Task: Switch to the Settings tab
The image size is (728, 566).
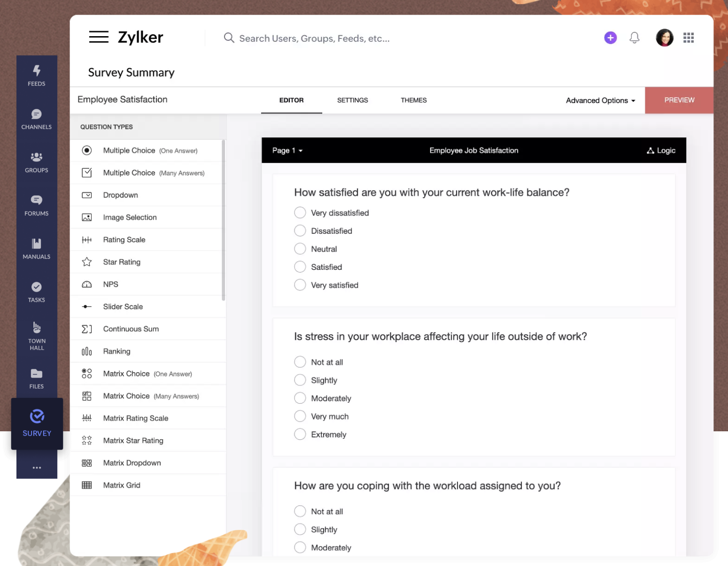Action: [x=352, y=100]
